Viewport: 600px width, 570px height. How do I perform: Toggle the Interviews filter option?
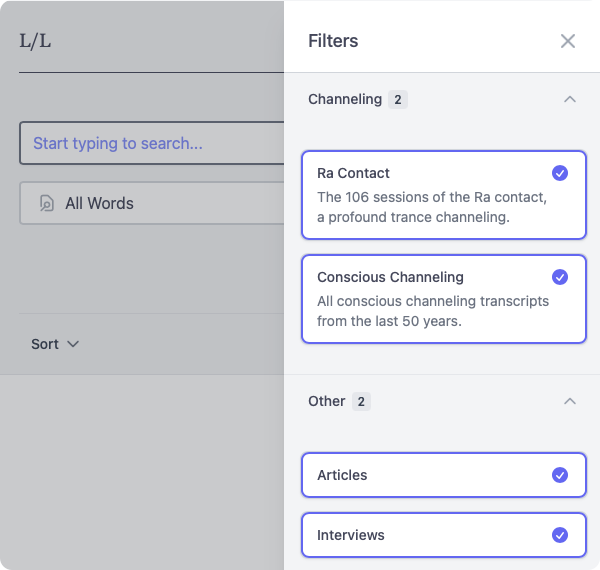coord(443,535)
